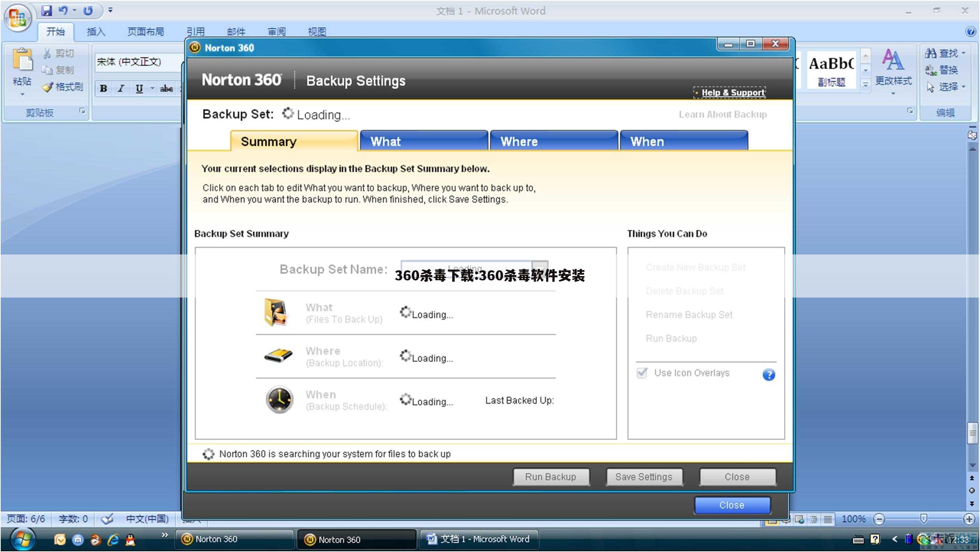980x552 pixels.
Task: Open the 页面布局 ribbon tab
Action: (x=146, y=32)
